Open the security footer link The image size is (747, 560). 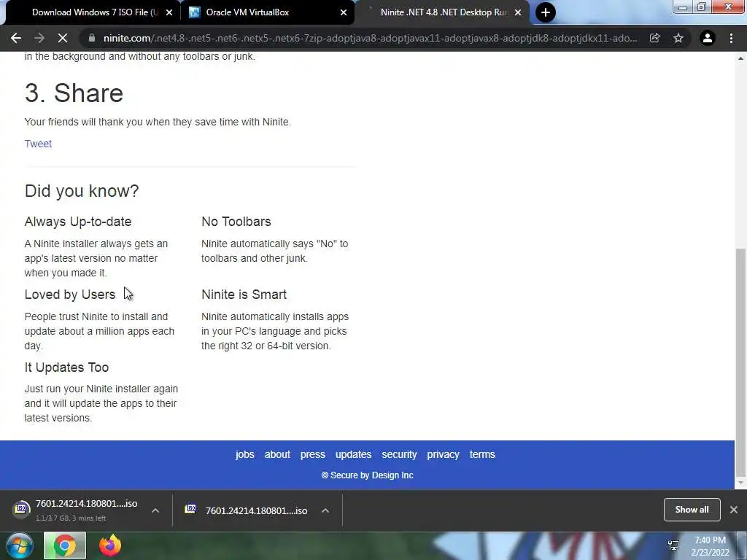399,455
